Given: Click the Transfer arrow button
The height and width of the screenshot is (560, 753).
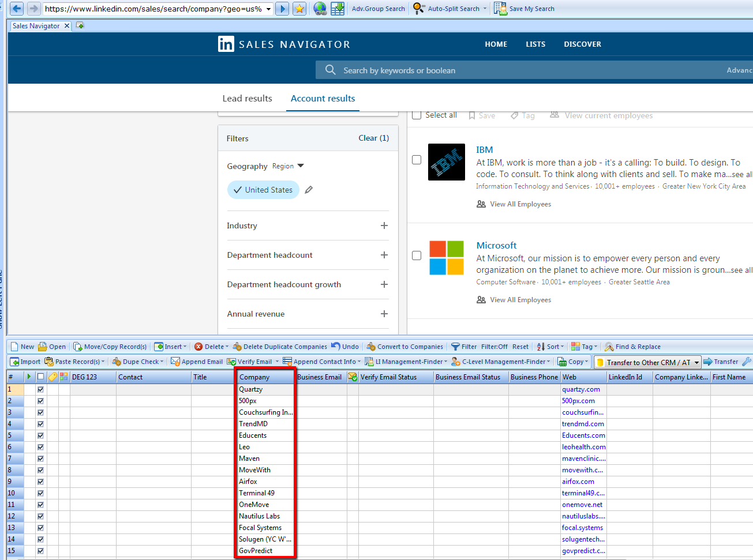Looking at the screenshot, I should tap(721, 362).
